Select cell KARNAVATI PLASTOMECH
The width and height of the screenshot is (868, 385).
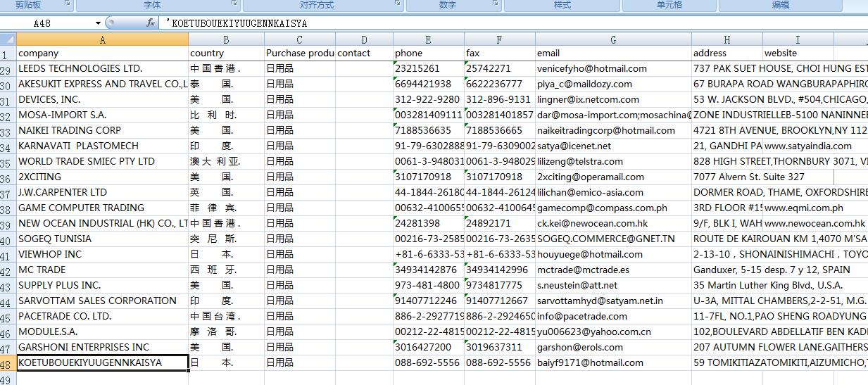[x=103, y=146]
